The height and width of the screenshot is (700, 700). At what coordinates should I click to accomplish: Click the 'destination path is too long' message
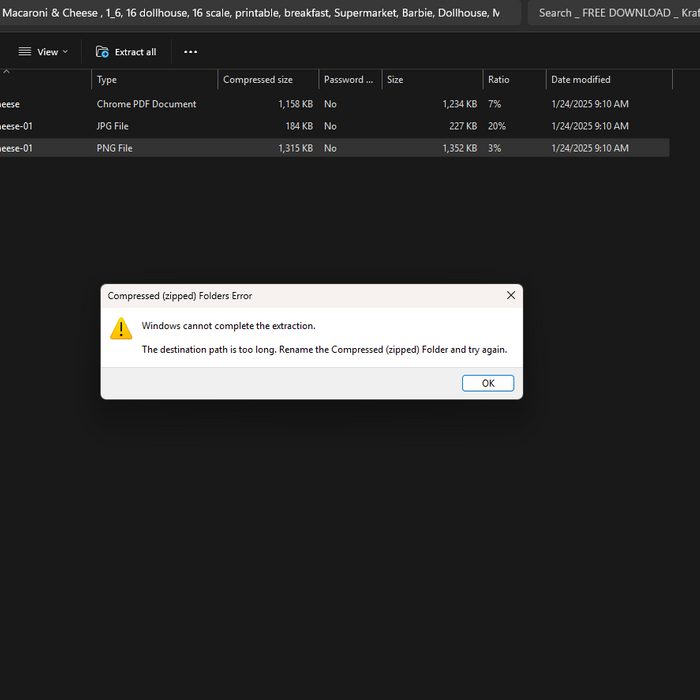click(x=325, y=349)
